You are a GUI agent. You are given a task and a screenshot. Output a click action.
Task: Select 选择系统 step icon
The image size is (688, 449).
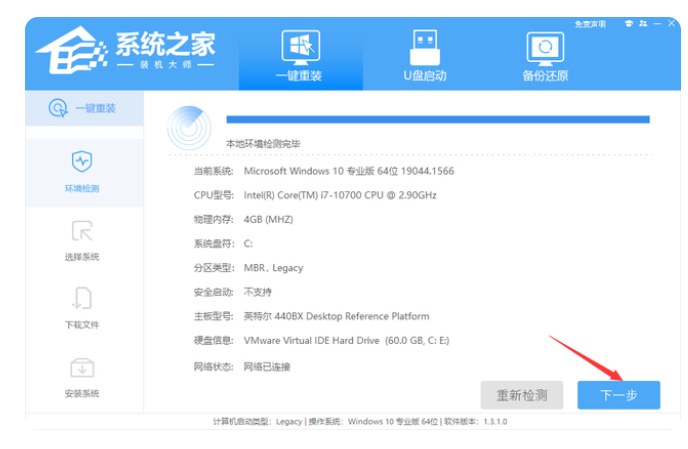[x=82, y=231]
